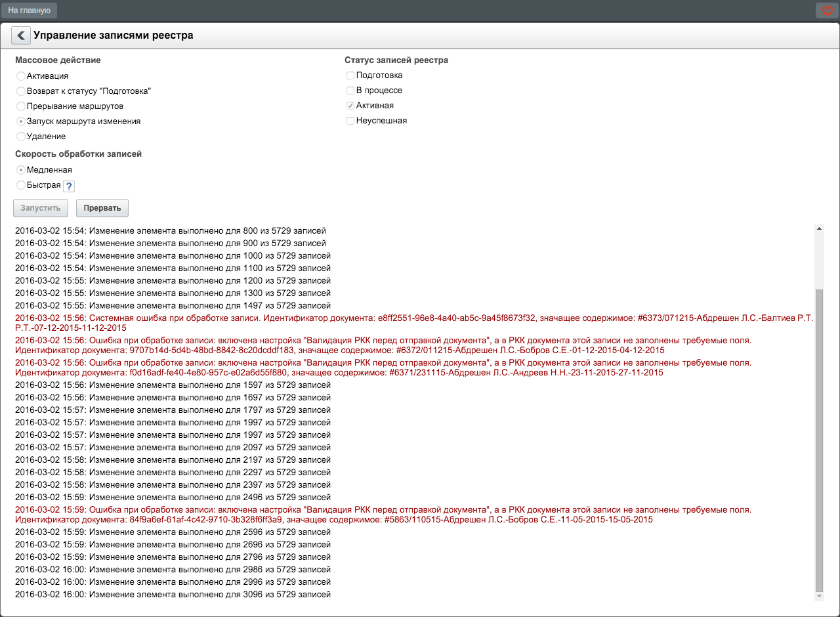Select Возврат к статусу "Подготовка" option
This screenshot has width=840, height=617.
pos(21,91)
